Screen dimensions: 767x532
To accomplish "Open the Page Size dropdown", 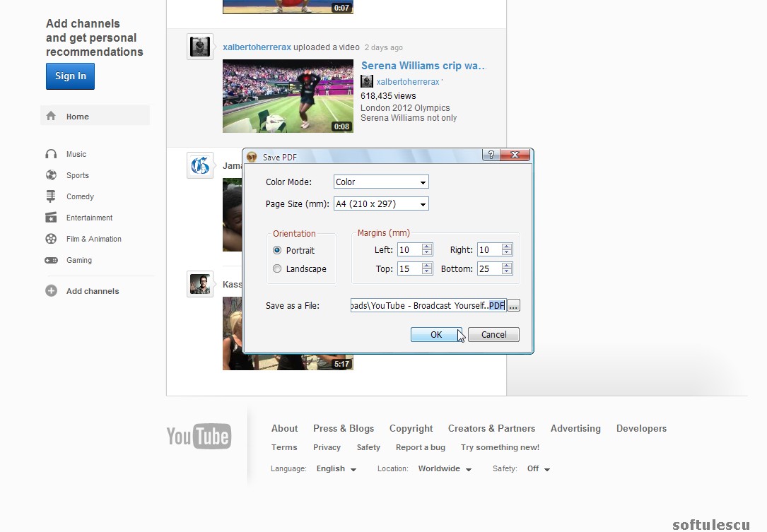I will coord(423,204).
